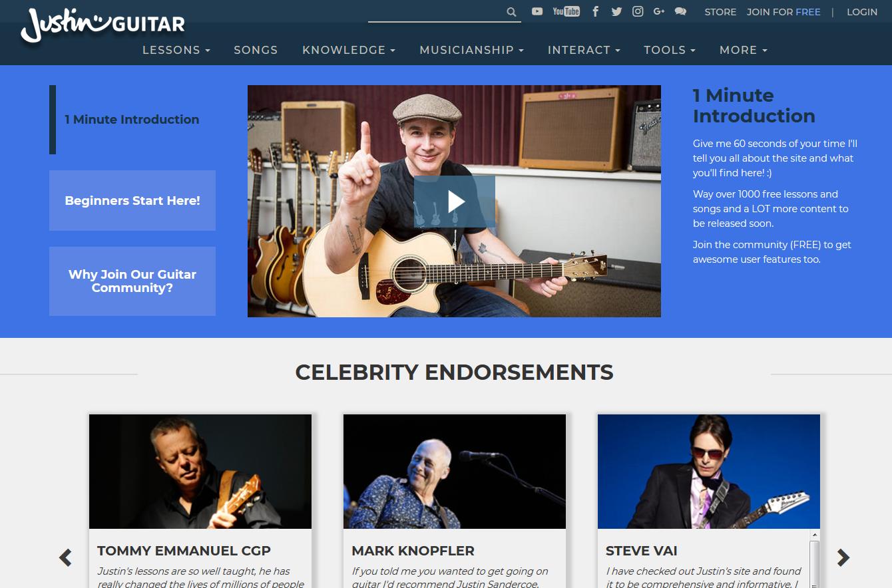Open the Instagram icon

point(638,11)
